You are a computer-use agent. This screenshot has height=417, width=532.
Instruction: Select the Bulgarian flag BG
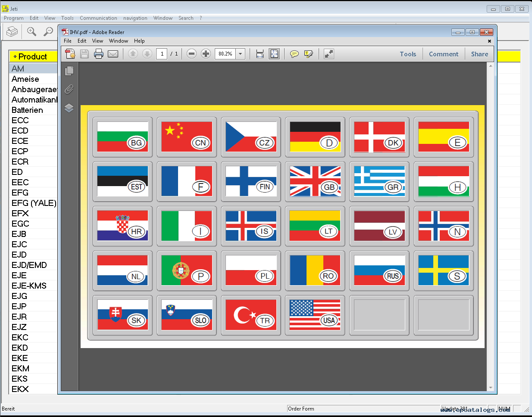pos(122,137)
